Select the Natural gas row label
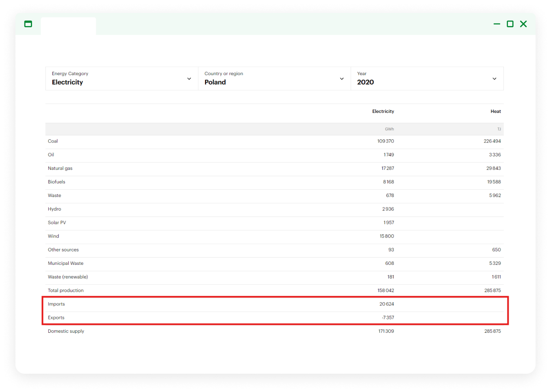 (x=60, y=168)
